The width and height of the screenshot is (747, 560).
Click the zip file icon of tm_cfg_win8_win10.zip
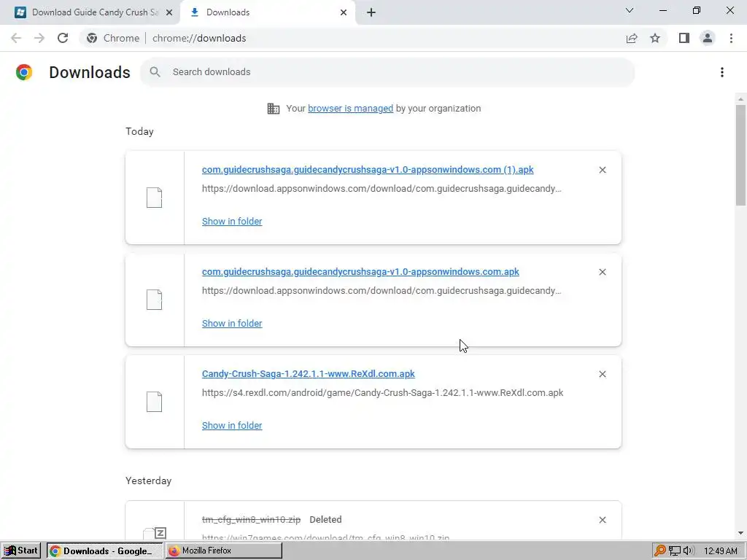155,533
